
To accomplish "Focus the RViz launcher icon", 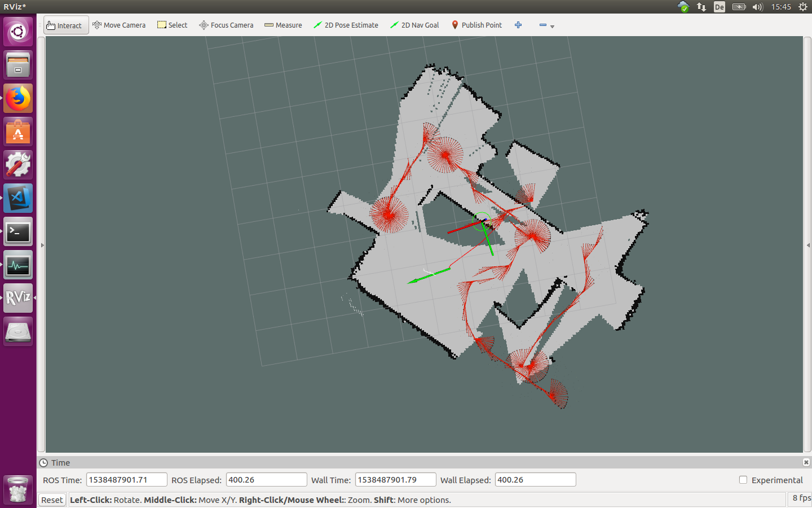I will 18,298.
